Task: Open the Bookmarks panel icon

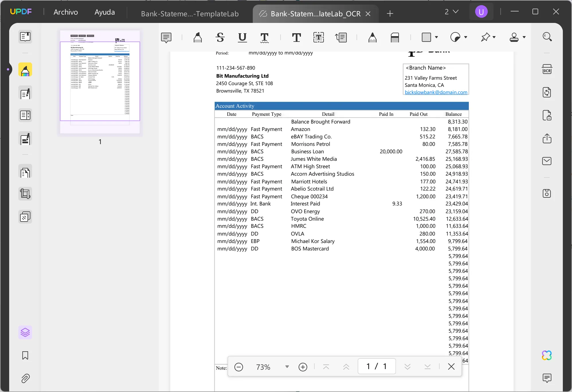Action: pos(25,356)
